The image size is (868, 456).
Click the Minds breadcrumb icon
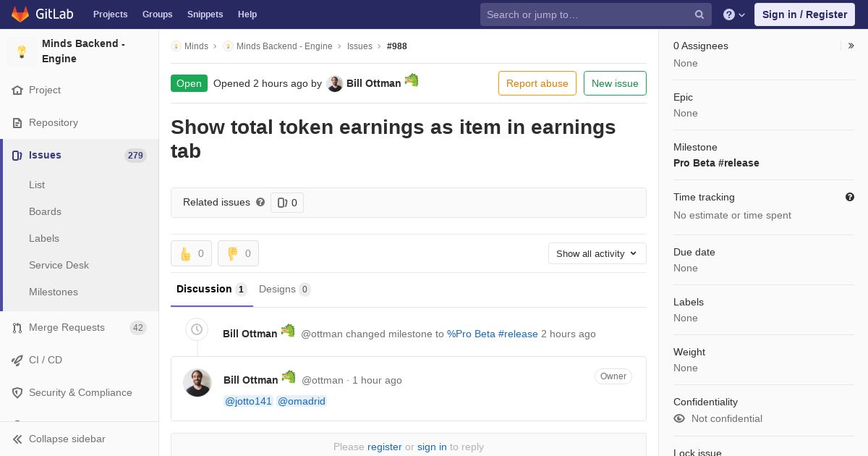(x=176, y=46)
